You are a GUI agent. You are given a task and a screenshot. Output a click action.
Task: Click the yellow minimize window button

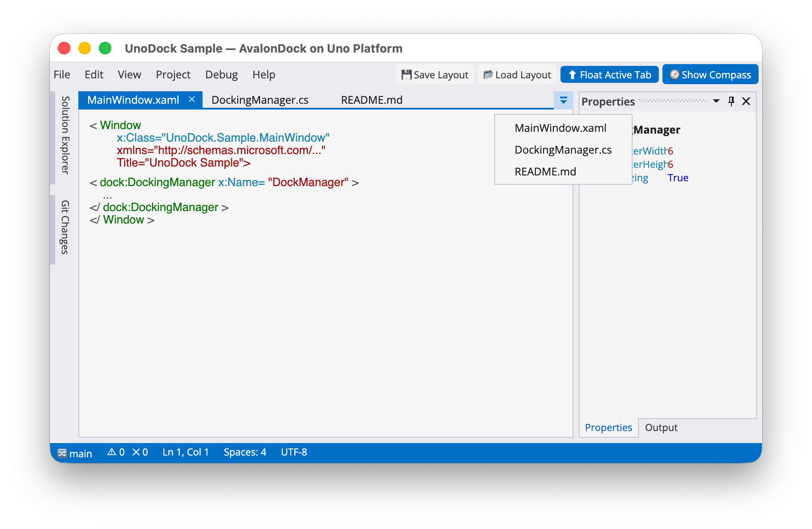[x=85, y=48]
